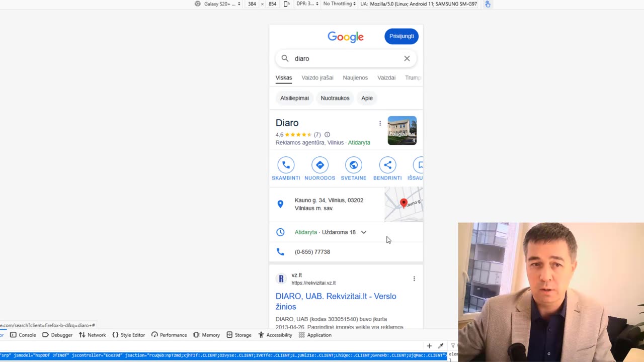Open the Diaro building photo thumbnail

pos(402,131)
